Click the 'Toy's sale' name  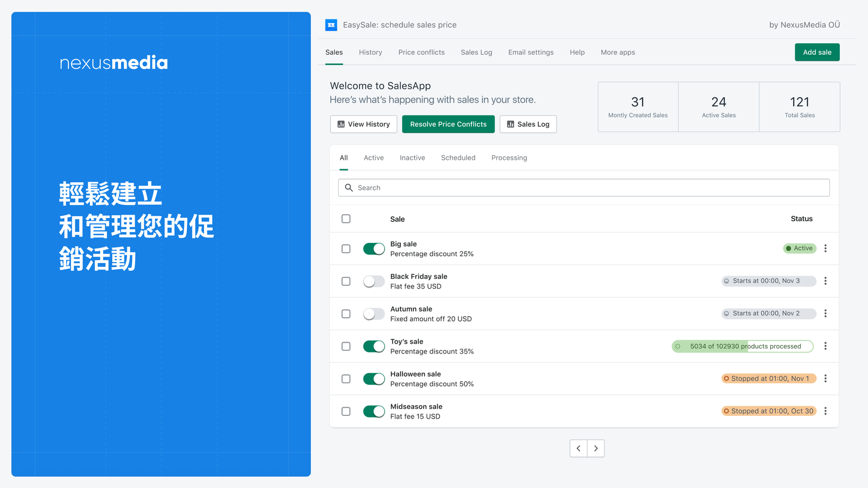(x=407, y=342)
